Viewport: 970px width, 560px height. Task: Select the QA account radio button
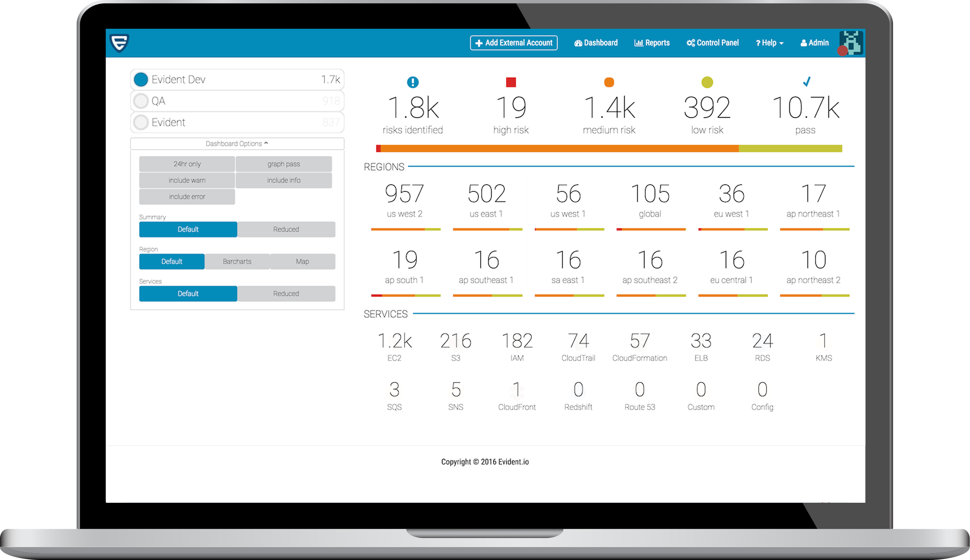click(x=141, y=101)
